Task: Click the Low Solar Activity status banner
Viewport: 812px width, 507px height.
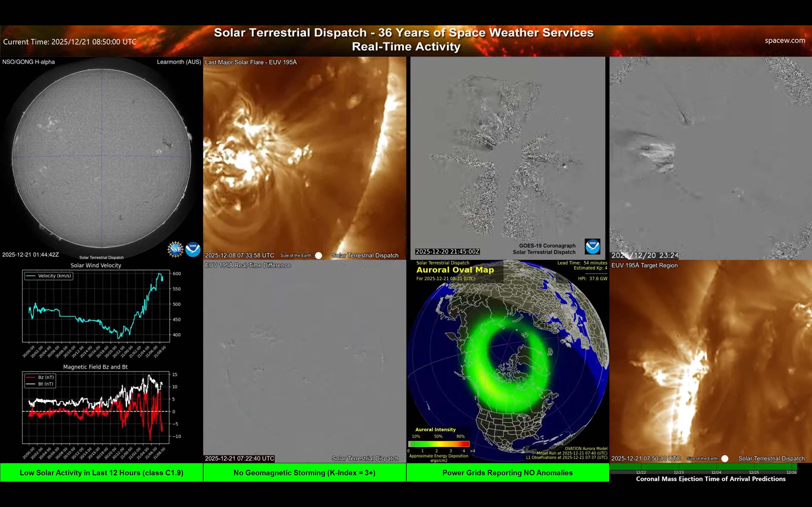Action: (102, 473)
